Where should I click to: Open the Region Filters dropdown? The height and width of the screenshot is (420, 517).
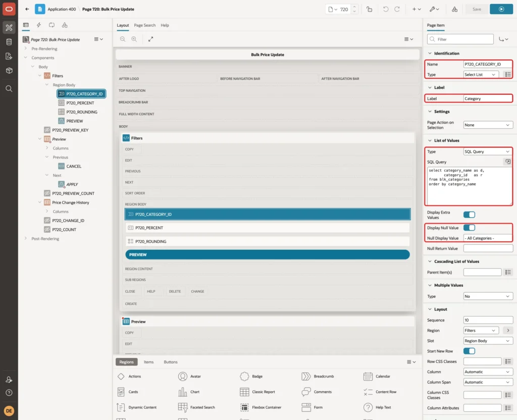pyautogui.click(x=481, y=330)
